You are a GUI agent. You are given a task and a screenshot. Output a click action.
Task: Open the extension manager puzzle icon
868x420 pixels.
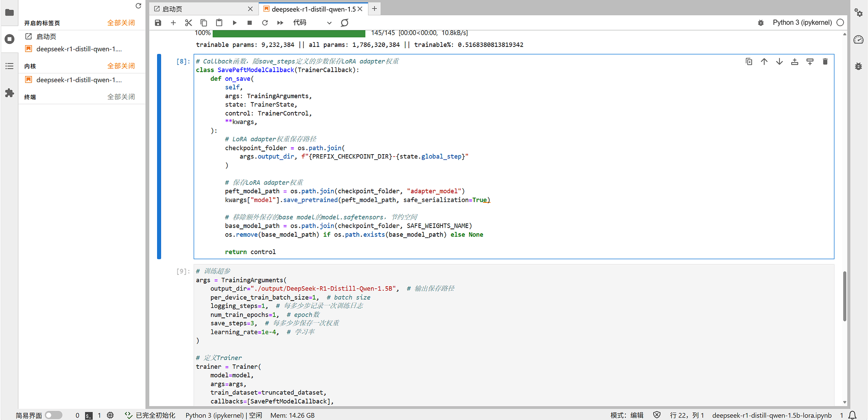9,93
